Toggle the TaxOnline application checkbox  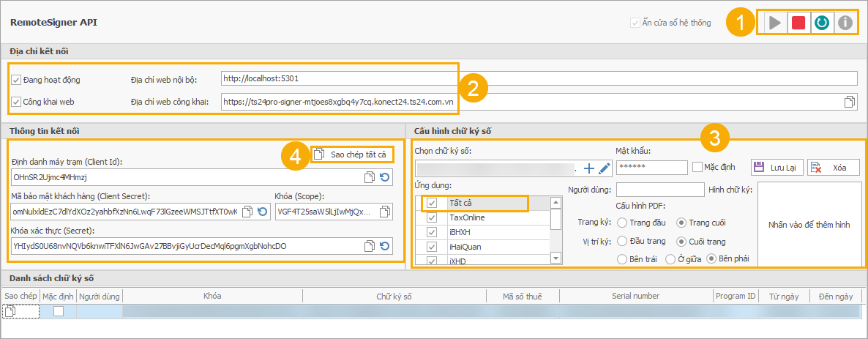coord(432,217)
